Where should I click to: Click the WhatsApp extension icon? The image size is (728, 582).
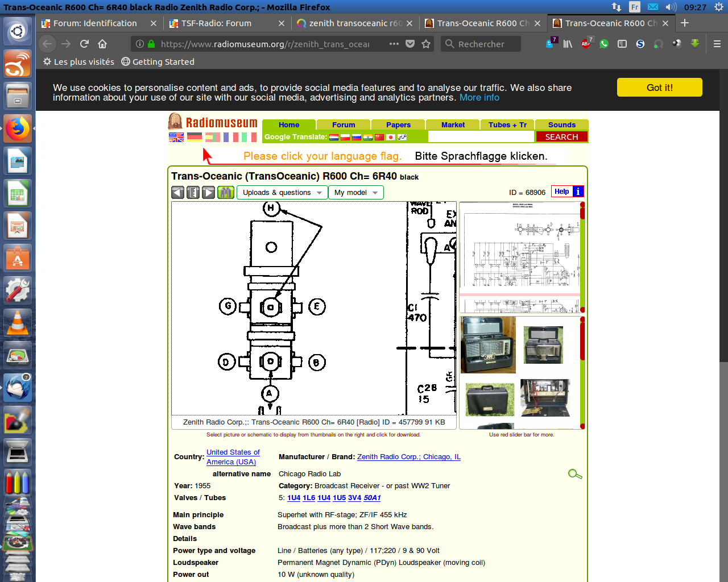coord(604,44)
